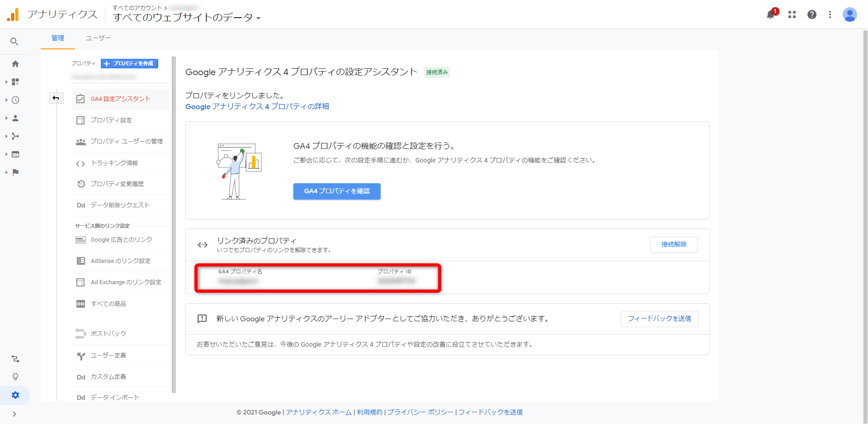
Task: Click the プロパティ ID column label
Action: coord(394,272)
